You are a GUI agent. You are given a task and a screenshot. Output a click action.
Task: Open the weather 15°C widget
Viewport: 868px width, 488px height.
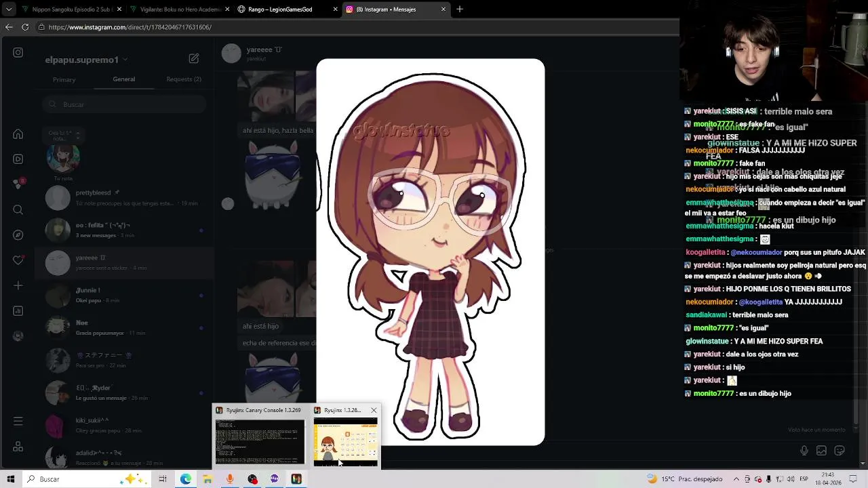point(685,479)
